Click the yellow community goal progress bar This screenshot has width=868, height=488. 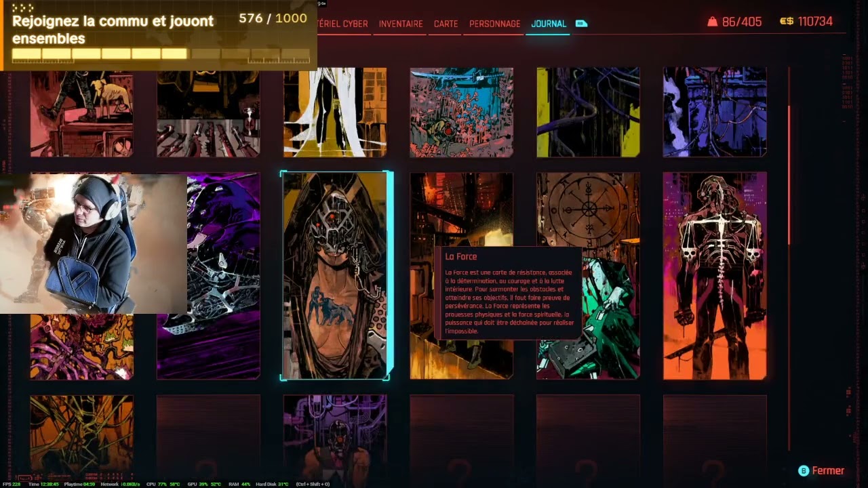[161, 54]
